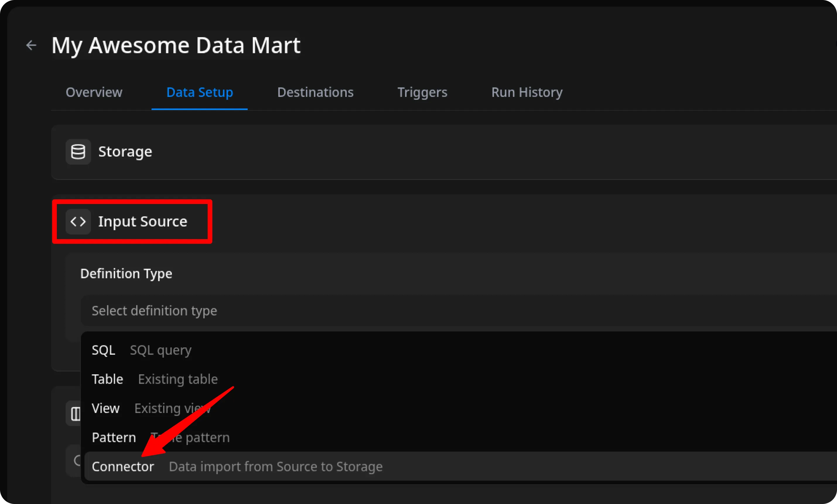The width and height of the screenshot is (837, 504).
Task: Click the back arrow icon
Action: [x=31, y=45]
